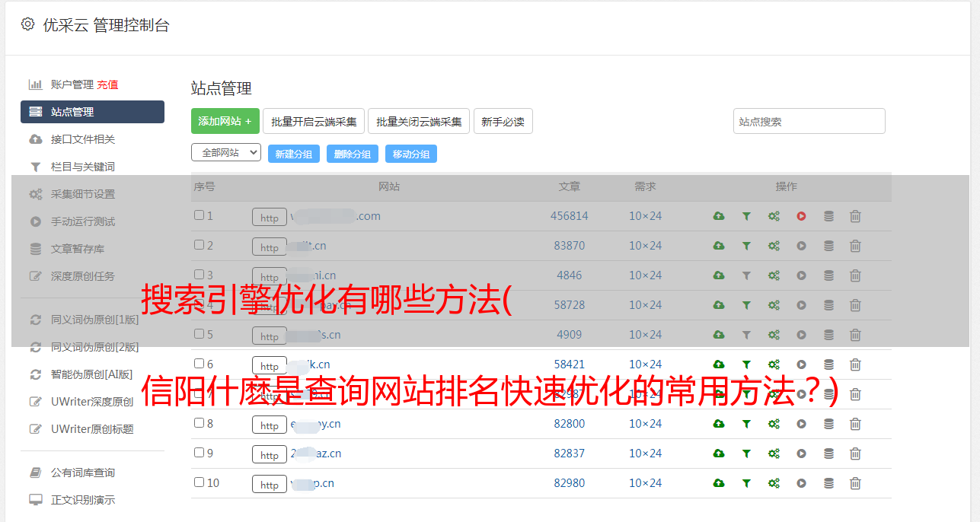Viewport: 980px width, 522px height.
Task: Click the trash icon in site row 6
Action: coord(855,364)
